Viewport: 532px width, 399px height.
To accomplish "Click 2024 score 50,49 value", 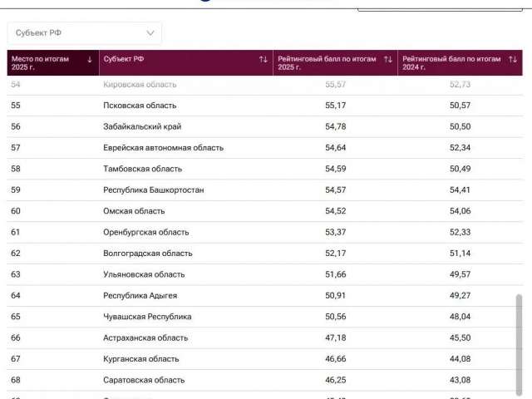I will click(x=460, y=169).
